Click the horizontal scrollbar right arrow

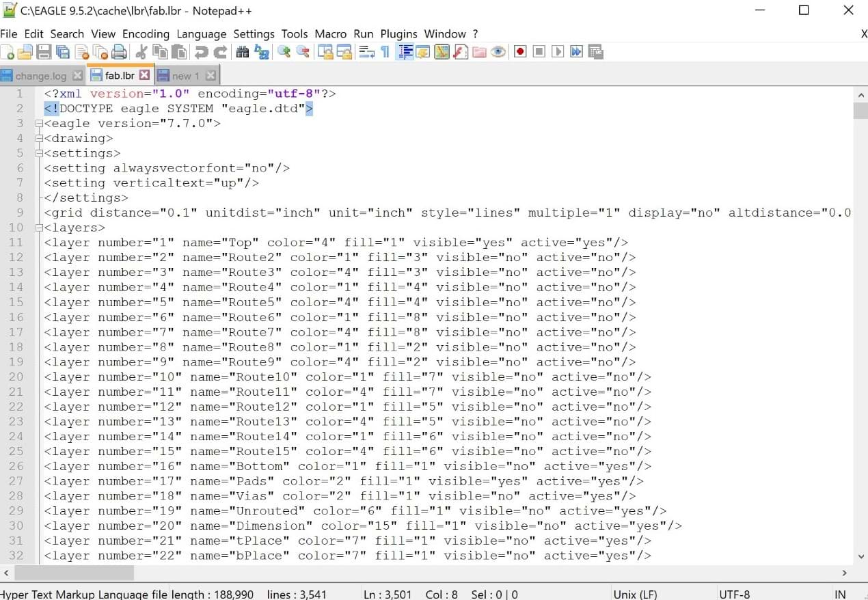point(844,573)
